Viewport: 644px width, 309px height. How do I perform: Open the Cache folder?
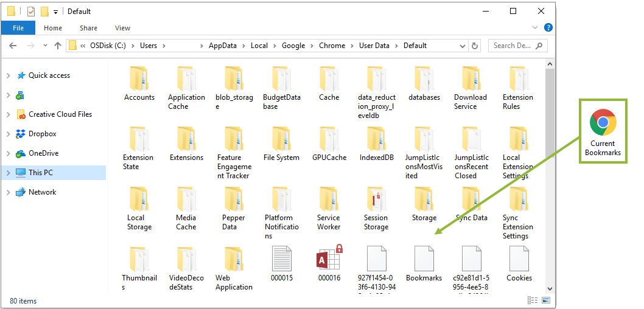[329, 83]
